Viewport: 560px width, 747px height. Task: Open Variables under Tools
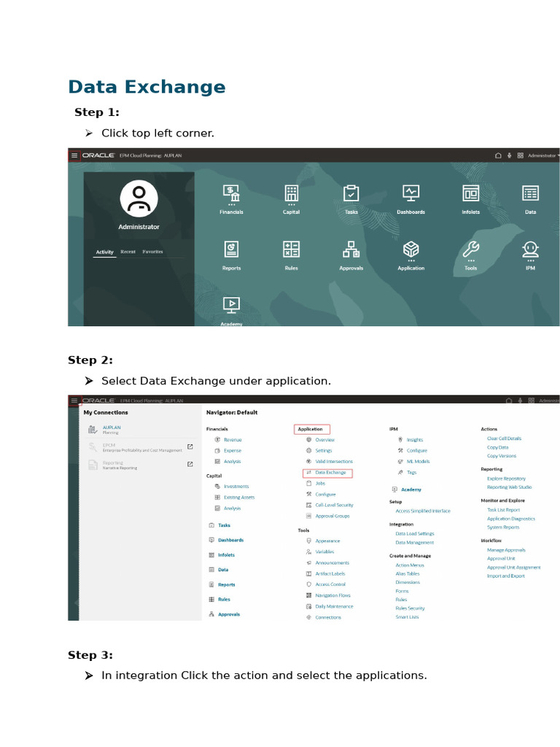pyautogui.click(x=324, y=551)
